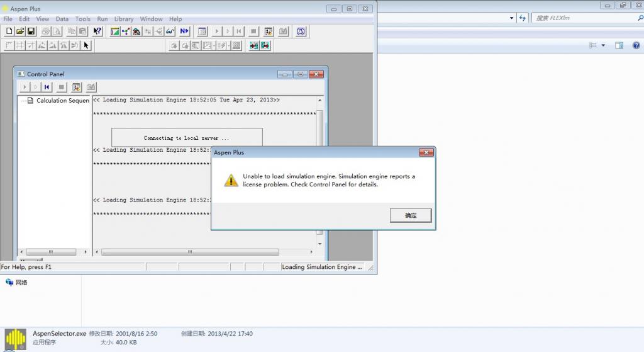Click the log pane horizontal scrollbar thumb
644x352 pixels.
coord(190,252)
